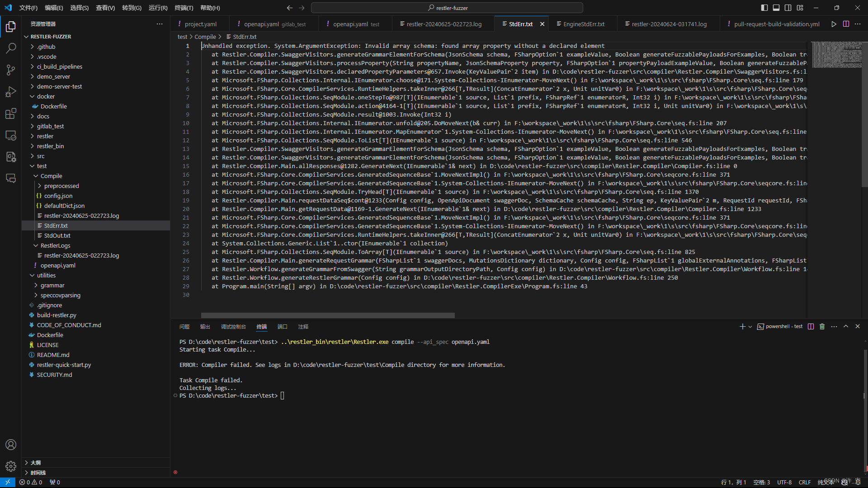Show errors and warnings count in status bar
The width and height of the screenshot is (868, 488).
(31, 482)
